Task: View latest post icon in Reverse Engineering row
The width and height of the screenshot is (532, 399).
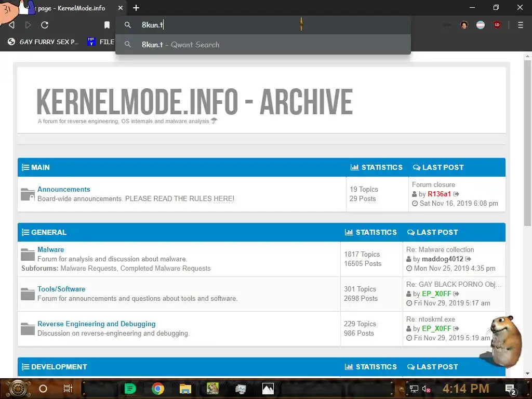Action: point(456,328)
